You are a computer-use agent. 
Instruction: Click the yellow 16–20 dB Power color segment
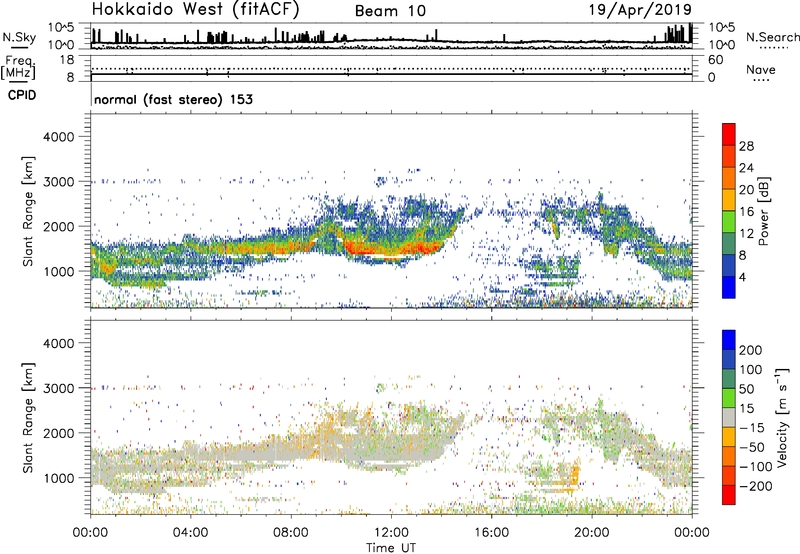pos(729,200)
